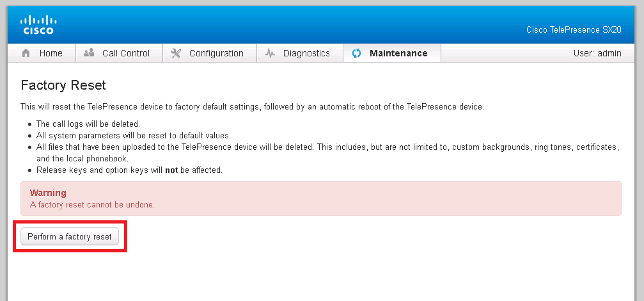Click the Diagnostics pulse icon
This screenshot has height=301, width=644.
pos(270,53)
